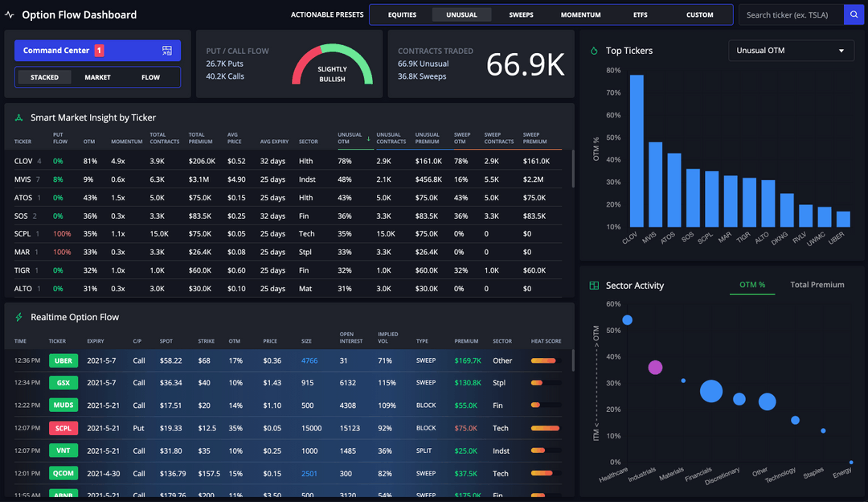Select the QCOM ticker badge
Viewport: 868px width, 502px height.
coord(63,473)
